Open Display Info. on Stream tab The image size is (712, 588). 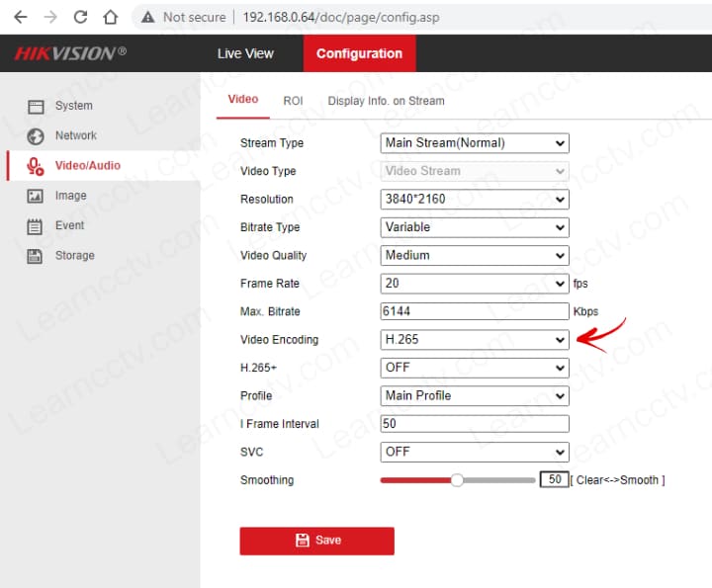[386, 101]
